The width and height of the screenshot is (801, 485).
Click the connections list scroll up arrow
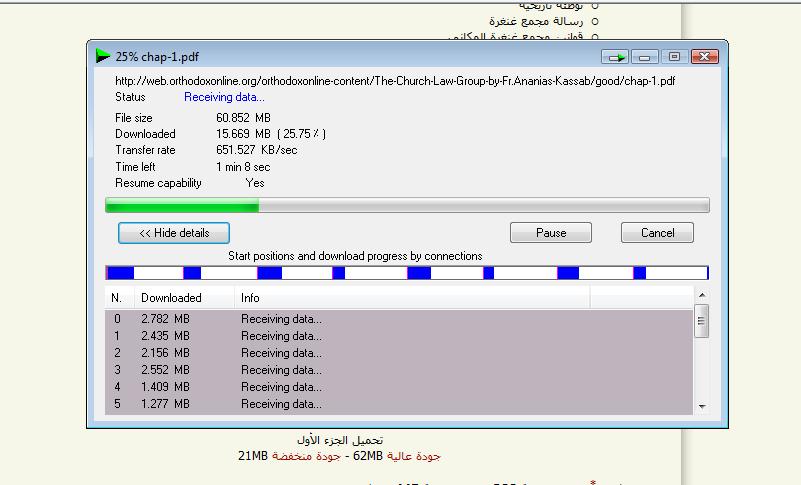pyautogui.click(x=701, y=296)
